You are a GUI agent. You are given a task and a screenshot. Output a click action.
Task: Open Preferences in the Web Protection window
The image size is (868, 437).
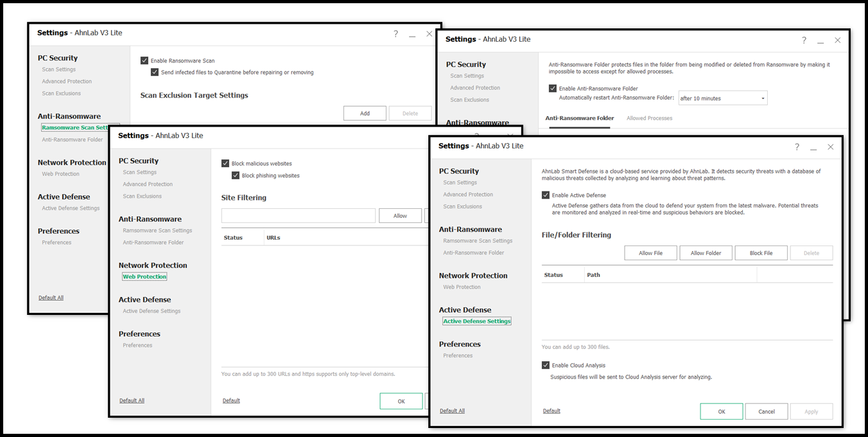click(137, 345)
